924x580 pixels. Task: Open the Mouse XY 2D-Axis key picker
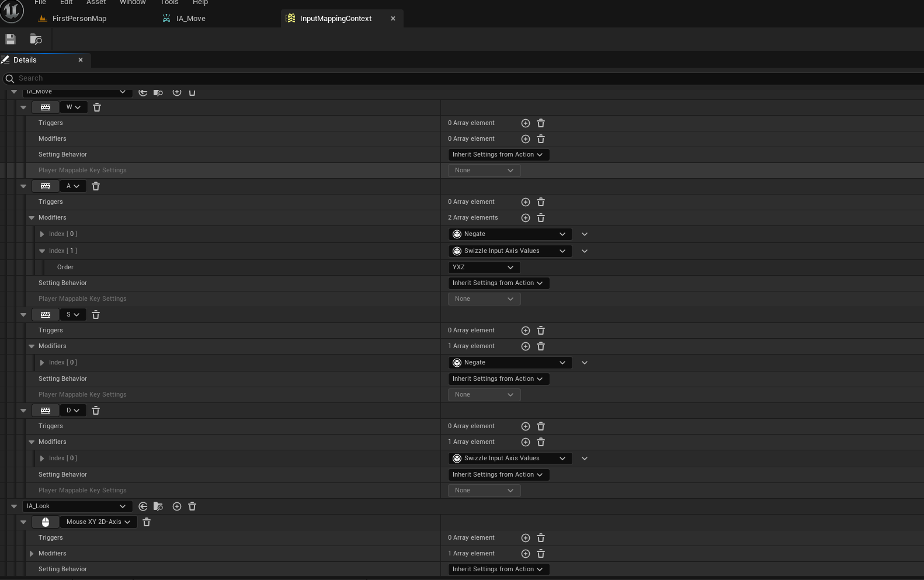pyautogui.click(x=98, y=522)
